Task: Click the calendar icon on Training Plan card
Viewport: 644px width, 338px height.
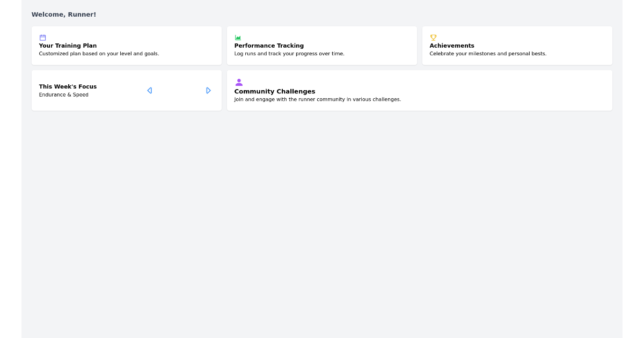Action: 42,38
